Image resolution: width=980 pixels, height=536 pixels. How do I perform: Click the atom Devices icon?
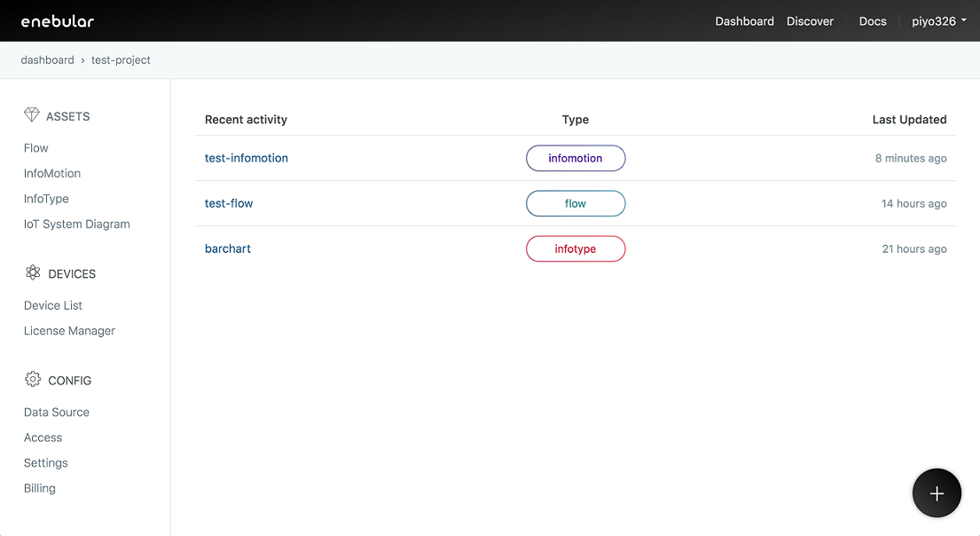[x=33, y=273]
